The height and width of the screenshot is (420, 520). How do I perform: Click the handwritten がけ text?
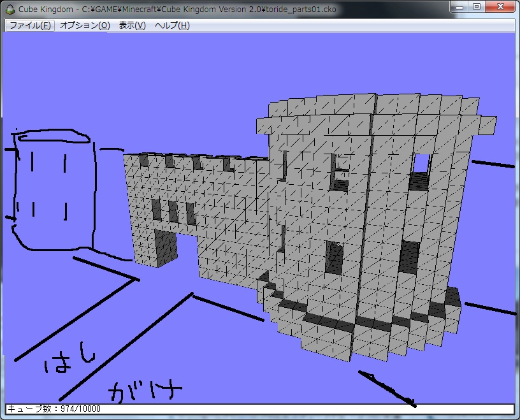(x=145, y=389)
